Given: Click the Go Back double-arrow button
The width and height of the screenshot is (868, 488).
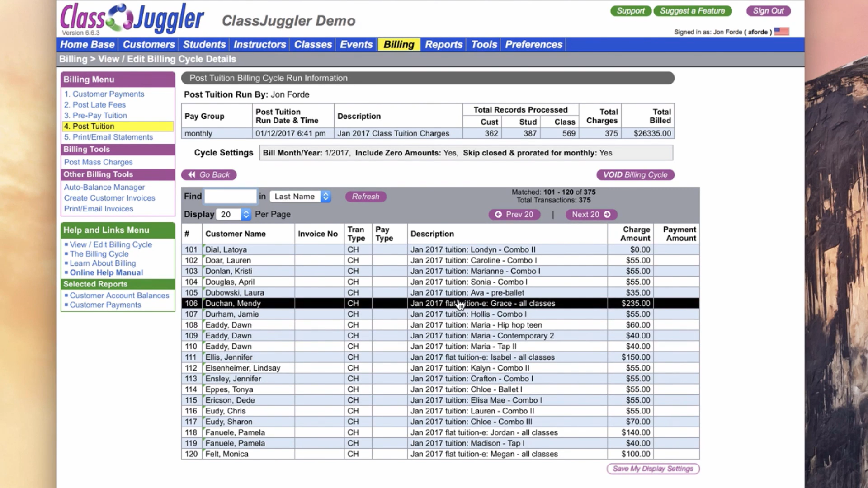Looking at the screenshot, I should [209, 175].
